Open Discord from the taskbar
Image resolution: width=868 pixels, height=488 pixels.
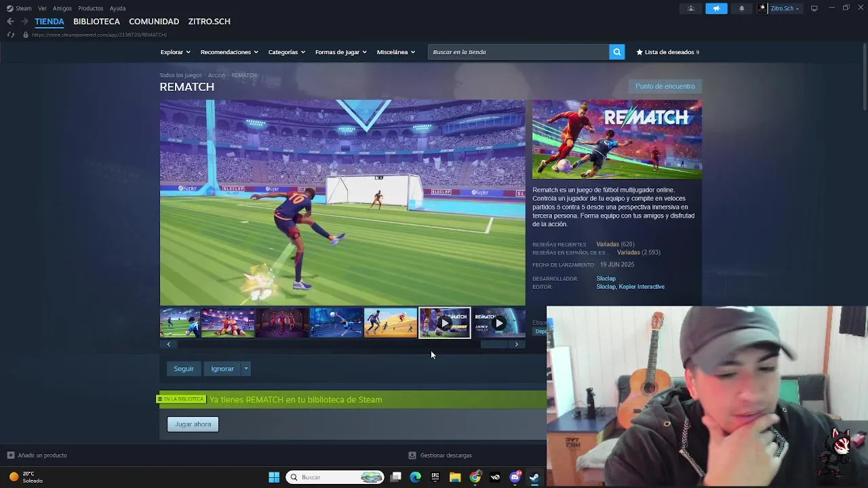(x=515, y=477)
